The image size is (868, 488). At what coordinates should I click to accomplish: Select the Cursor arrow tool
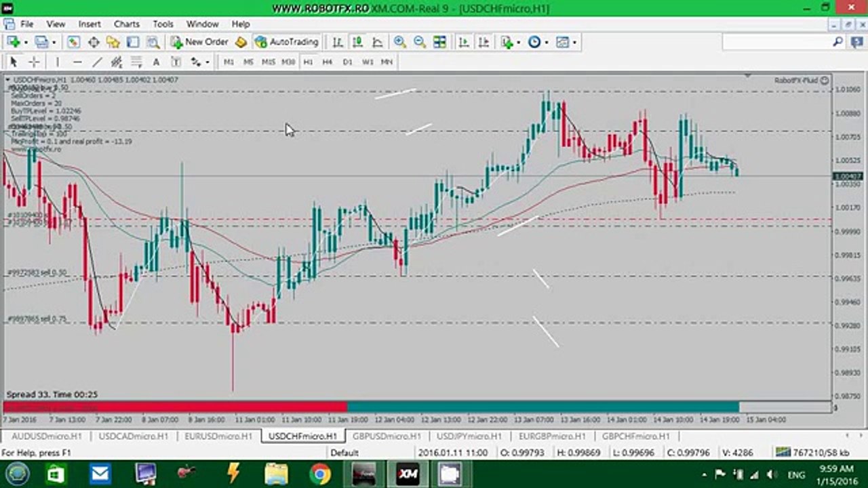[x=14, y=62]
